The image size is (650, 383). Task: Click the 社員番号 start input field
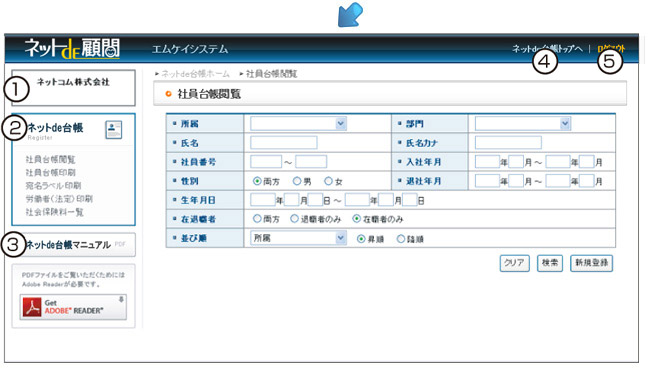click(266, 162)
